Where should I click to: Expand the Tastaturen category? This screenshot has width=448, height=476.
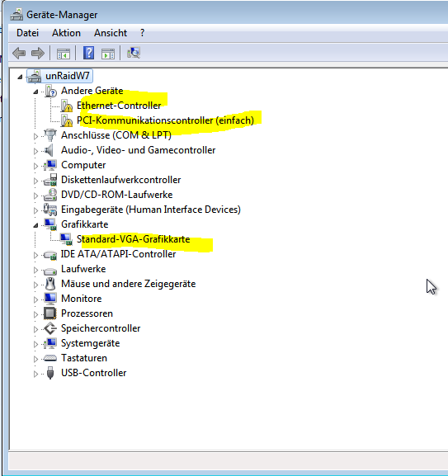(x=35, y=359)
